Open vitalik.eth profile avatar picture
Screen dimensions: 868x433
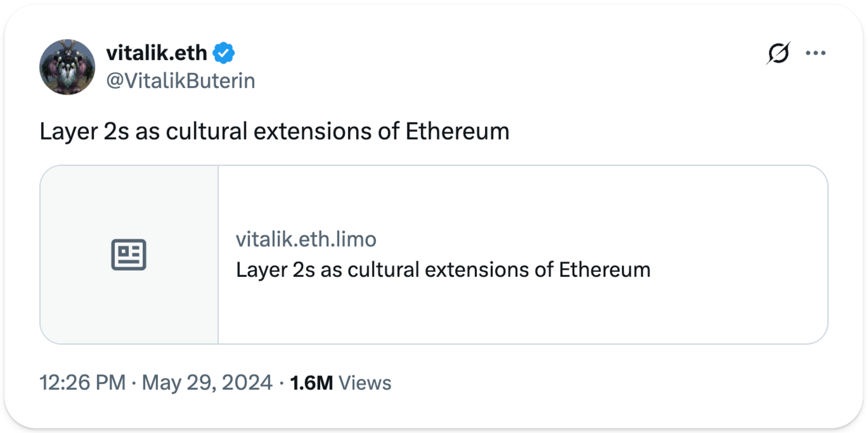click(67, 67)
